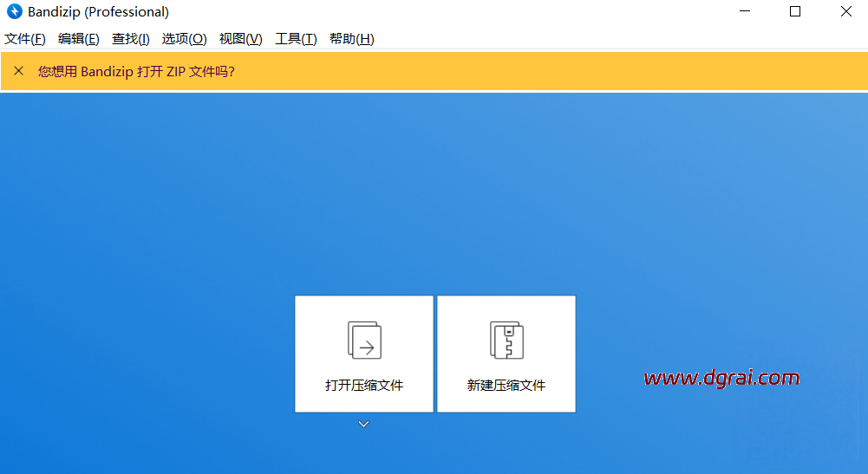Image resolution: width=868 pixels, height=474 pixels.
Task: Open the 查找(I) menu
Action: pyautogui.click(x=131, y=39)
